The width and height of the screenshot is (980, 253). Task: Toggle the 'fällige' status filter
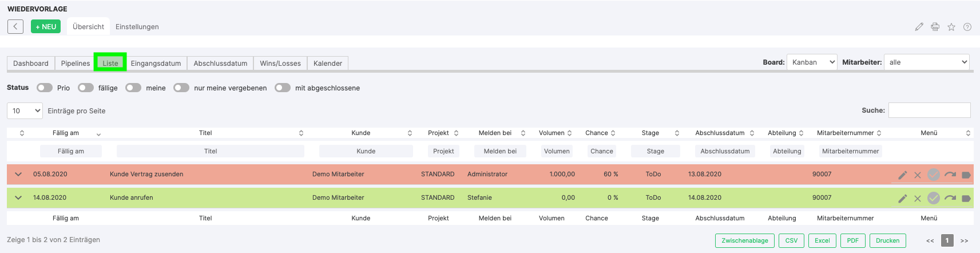[x=86, y=88]
